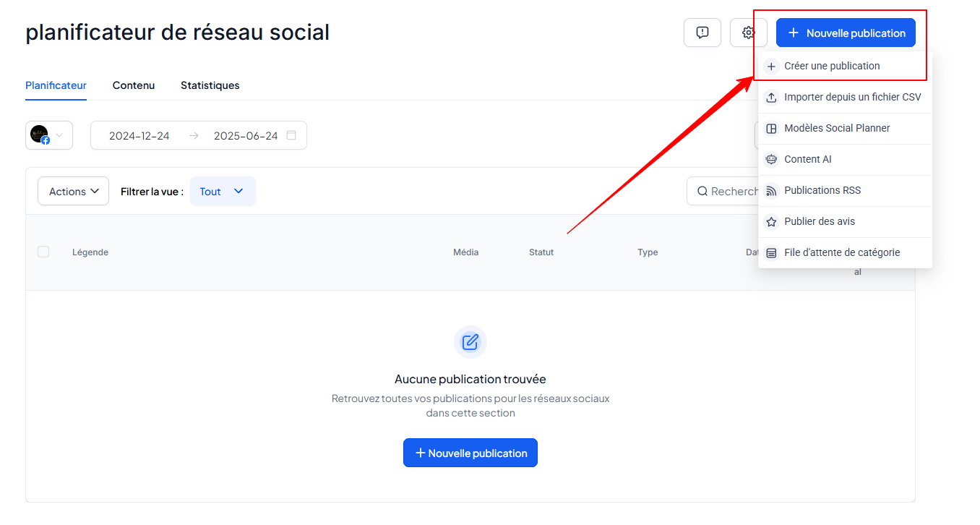Click the upload icon for CSV import
The height and width of the screenshot is (525, 980).
click(x=771, y=97)
